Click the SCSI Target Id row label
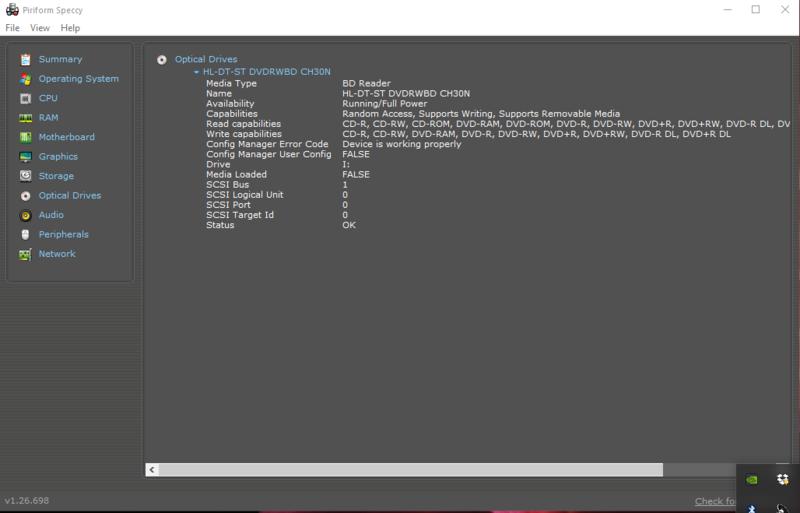Screen dimensions: 800x513 240,215
